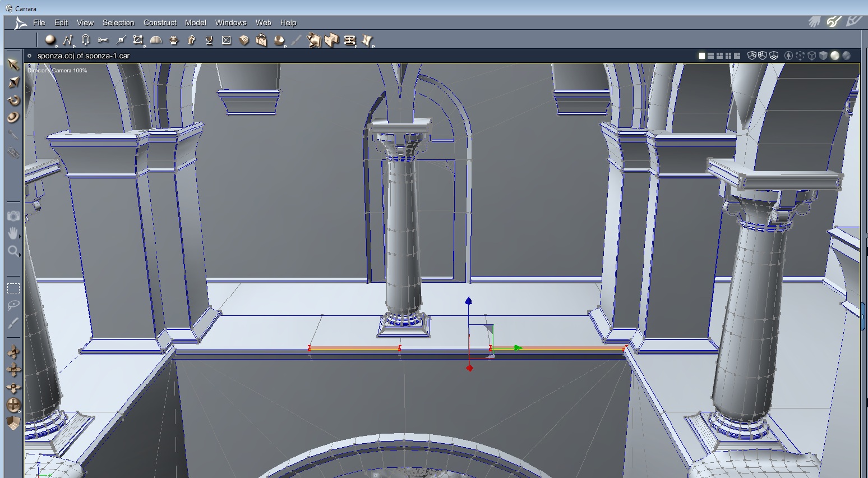Pick the Scale tool in left toolbar
This screenshot has height=478, width=868.
point(13,82)
